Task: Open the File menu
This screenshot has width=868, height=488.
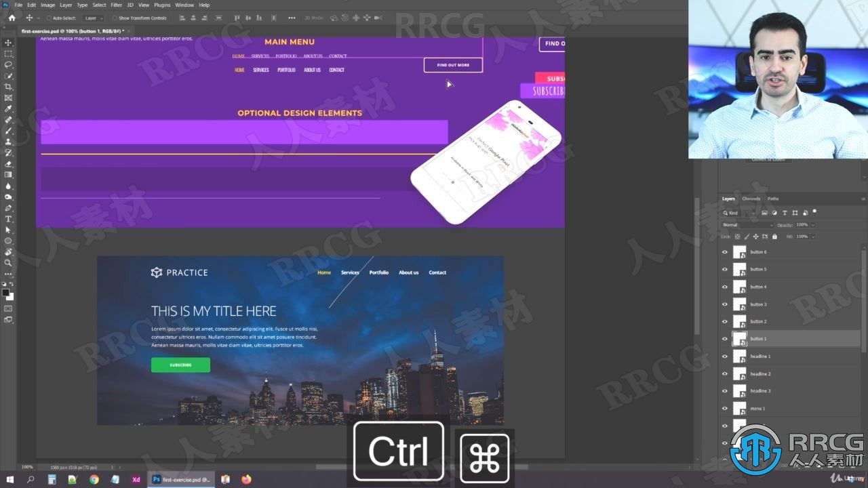Action: click(x=18, y=5)
